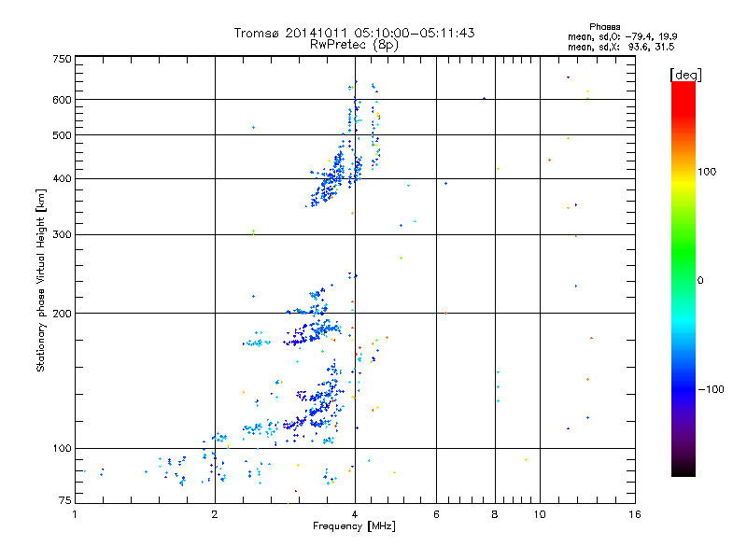Click the x-axis '4' tick label
This screenshot has width=747, height=560.
tap(355, 514)
